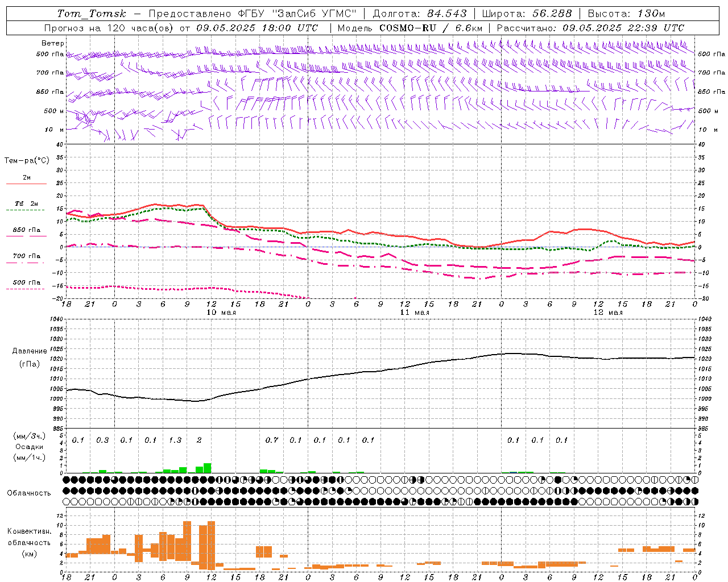Screen dimensions: 728x582
Task: Click the "850 гПа" temperature legend entry
Action: tap(27, 230)
